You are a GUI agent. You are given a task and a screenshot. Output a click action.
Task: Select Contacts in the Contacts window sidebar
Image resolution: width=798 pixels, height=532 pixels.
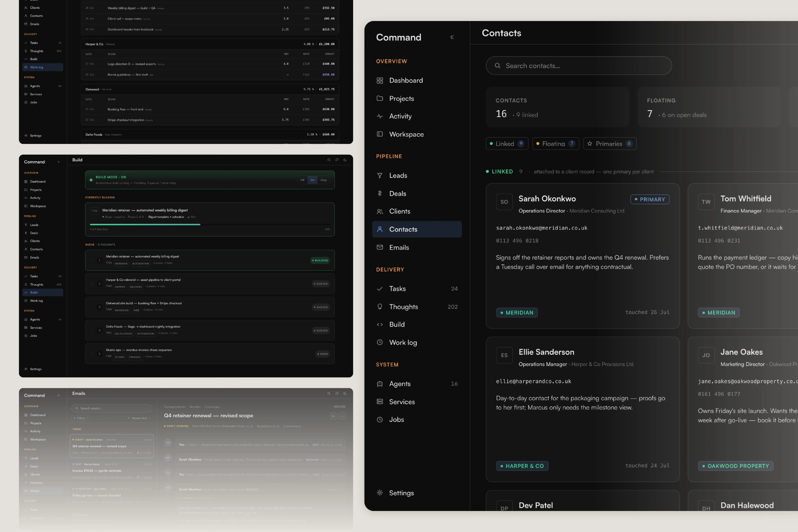coord(417,229)
